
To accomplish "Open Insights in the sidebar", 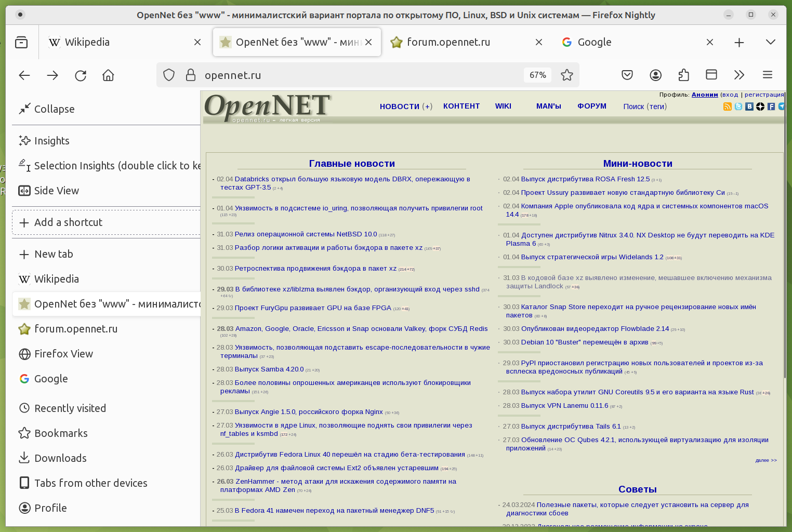I will click(x=106, y=141).
